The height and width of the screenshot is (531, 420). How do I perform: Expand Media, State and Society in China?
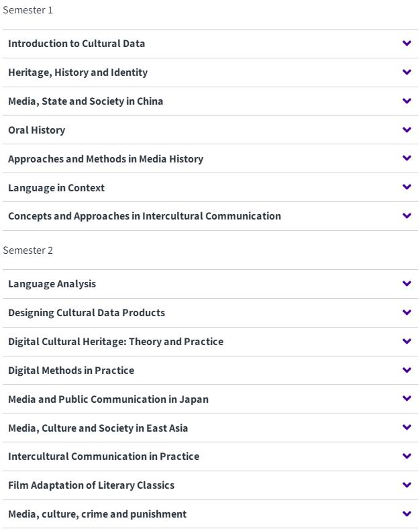point(210,101)
